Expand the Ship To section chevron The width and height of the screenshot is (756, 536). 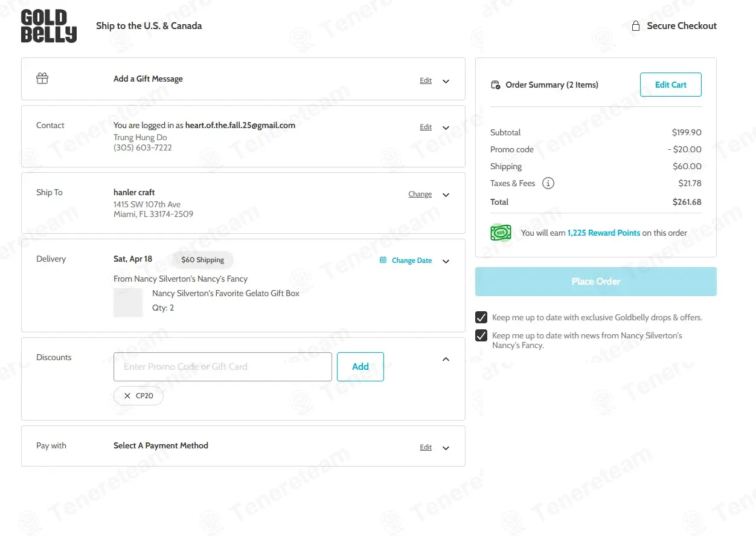(x=446, y=195)
